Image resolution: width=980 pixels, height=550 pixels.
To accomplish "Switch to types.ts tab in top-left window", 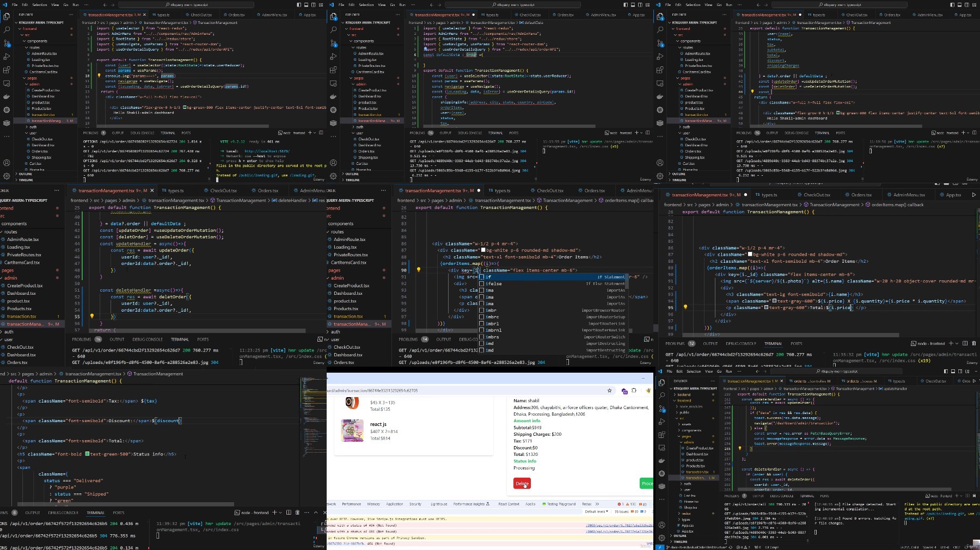I will pos(163,15).
